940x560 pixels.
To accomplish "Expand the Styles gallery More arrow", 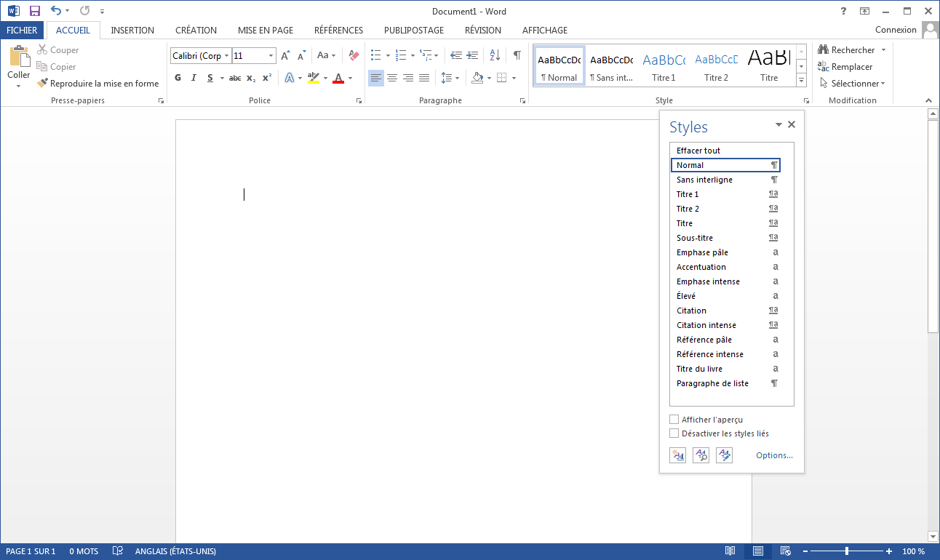I will coord(801,80).
